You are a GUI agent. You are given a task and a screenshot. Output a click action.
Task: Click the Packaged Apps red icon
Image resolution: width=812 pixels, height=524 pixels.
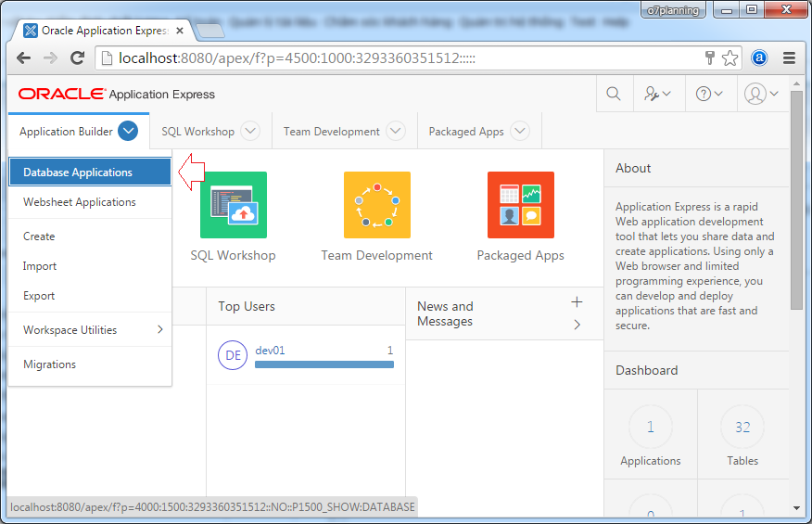tap(521, 205)
